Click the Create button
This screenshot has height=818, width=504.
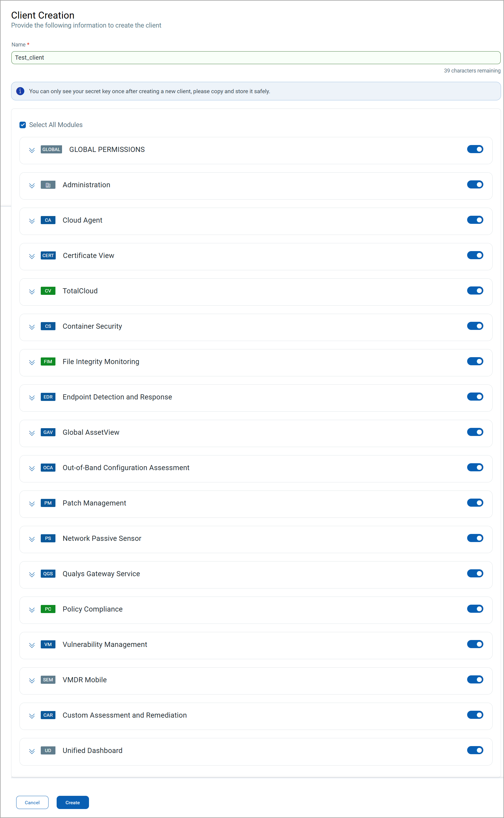73,802
